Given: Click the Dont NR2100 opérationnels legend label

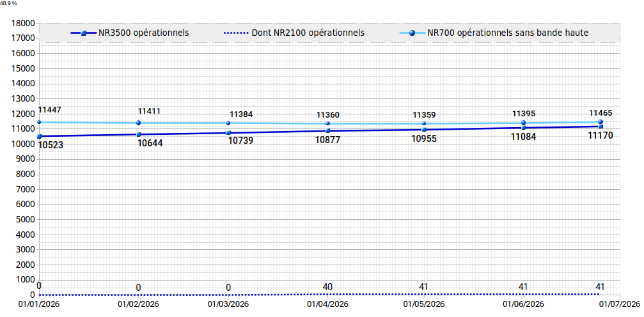Looking at the screenshot, I should (308, 33).
